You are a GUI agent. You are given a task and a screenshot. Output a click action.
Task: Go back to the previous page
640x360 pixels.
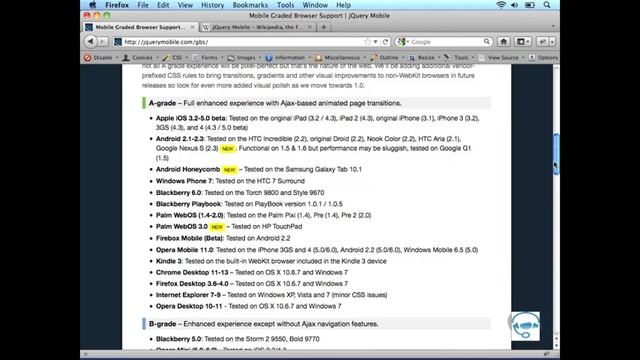tap(90, 42)
